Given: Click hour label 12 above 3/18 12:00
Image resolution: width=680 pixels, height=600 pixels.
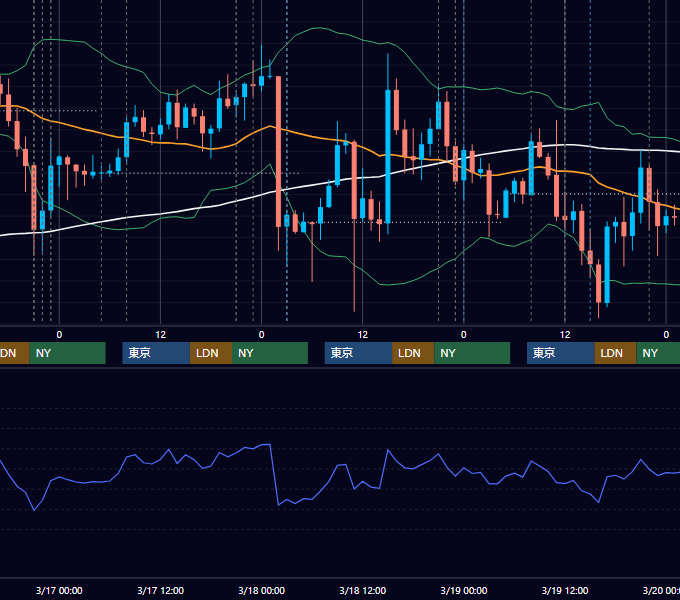Looking at the screenshot, I should (363, 335).
